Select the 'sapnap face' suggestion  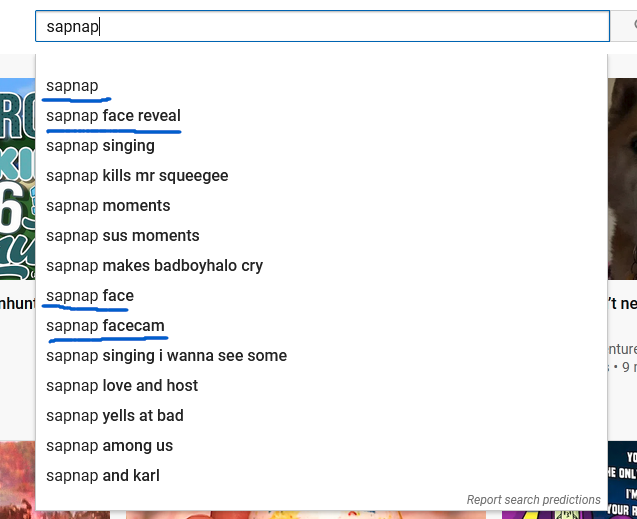point(321,296)
